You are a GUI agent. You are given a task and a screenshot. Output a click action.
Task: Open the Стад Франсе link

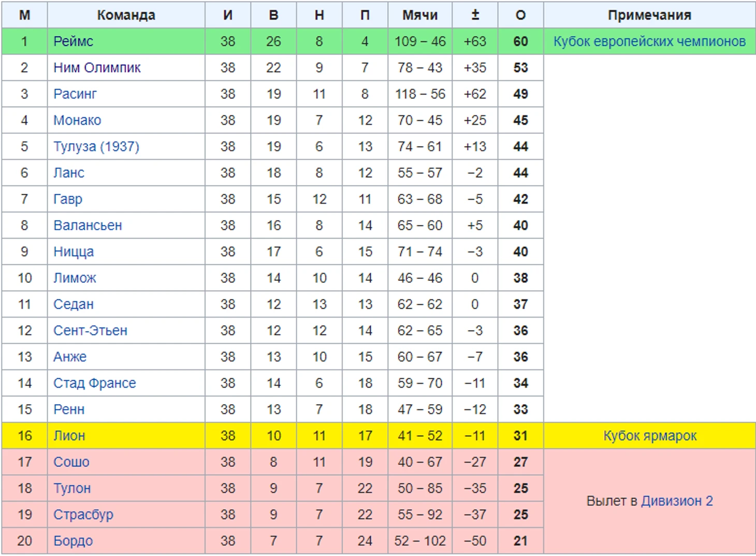coord(95,383)
